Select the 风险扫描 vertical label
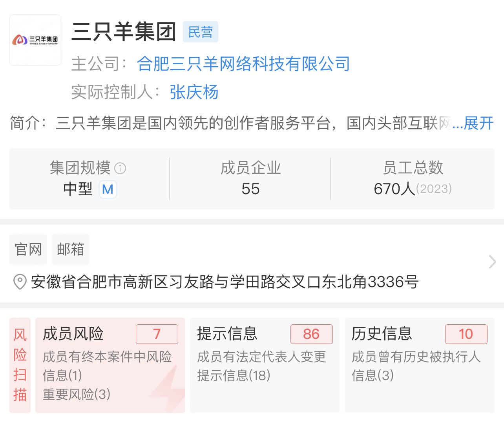 20,365
